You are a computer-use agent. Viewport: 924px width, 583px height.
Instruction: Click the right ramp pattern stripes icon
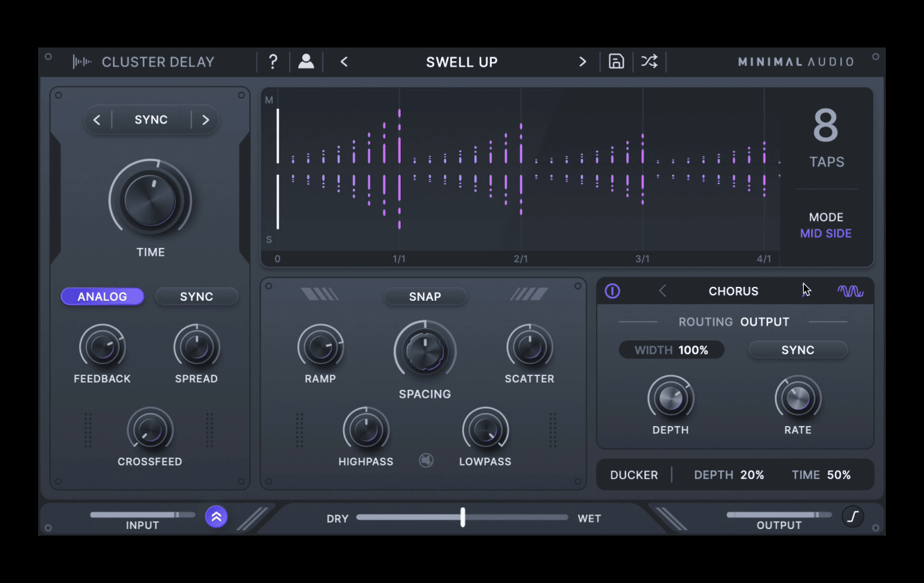tap(529, 294)
